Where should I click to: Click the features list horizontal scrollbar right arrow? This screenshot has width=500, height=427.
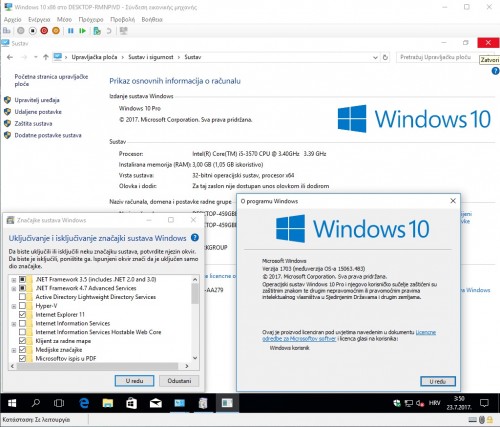[x=187, y=366]
